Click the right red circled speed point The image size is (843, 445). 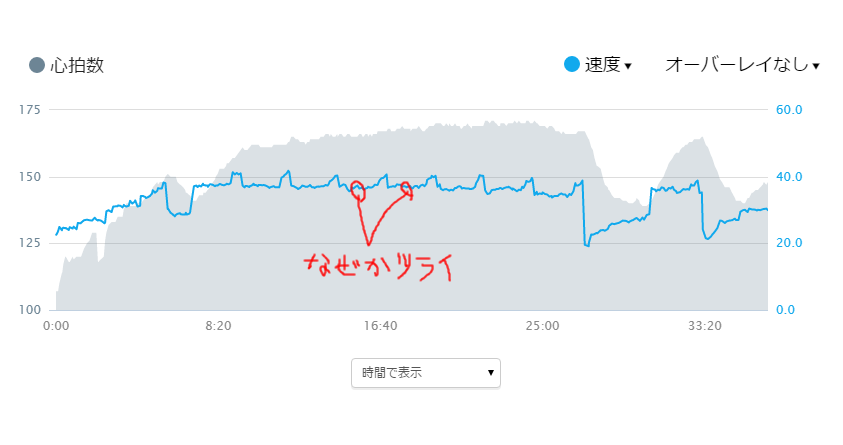(x=407, y=189)
